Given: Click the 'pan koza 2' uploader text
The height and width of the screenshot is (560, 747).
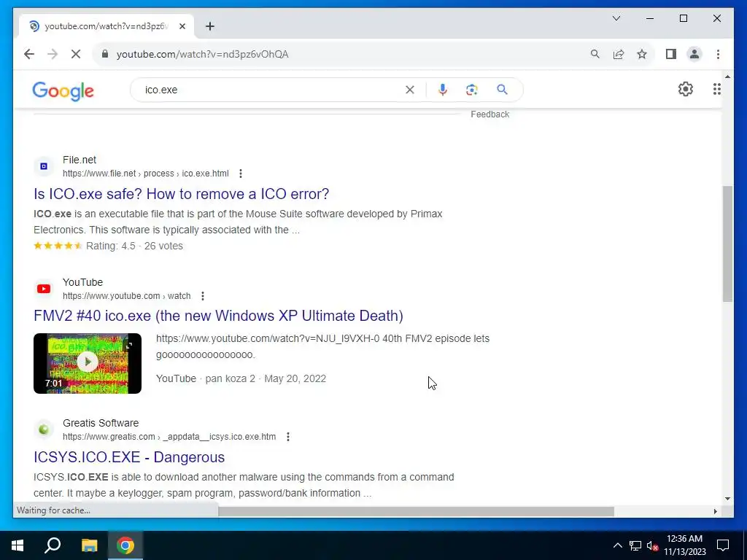Looking at the screenshot, I should tap(230, 378).
